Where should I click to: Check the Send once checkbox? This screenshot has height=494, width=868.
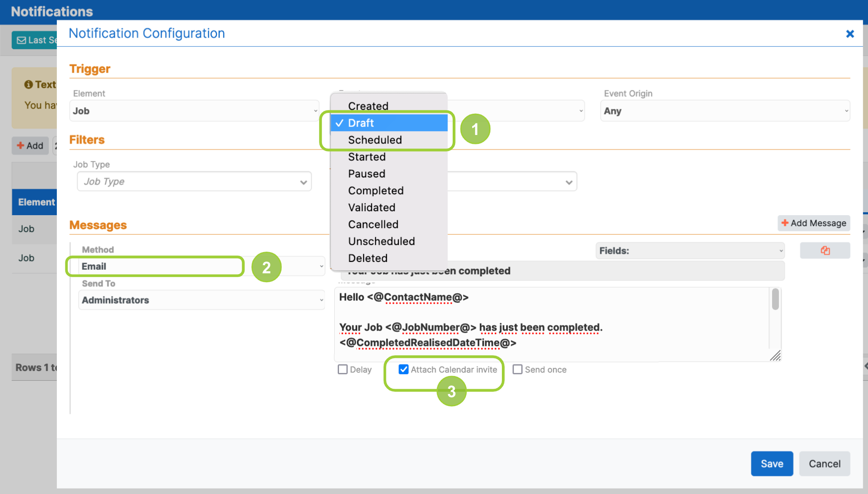(x=518, y=369)
